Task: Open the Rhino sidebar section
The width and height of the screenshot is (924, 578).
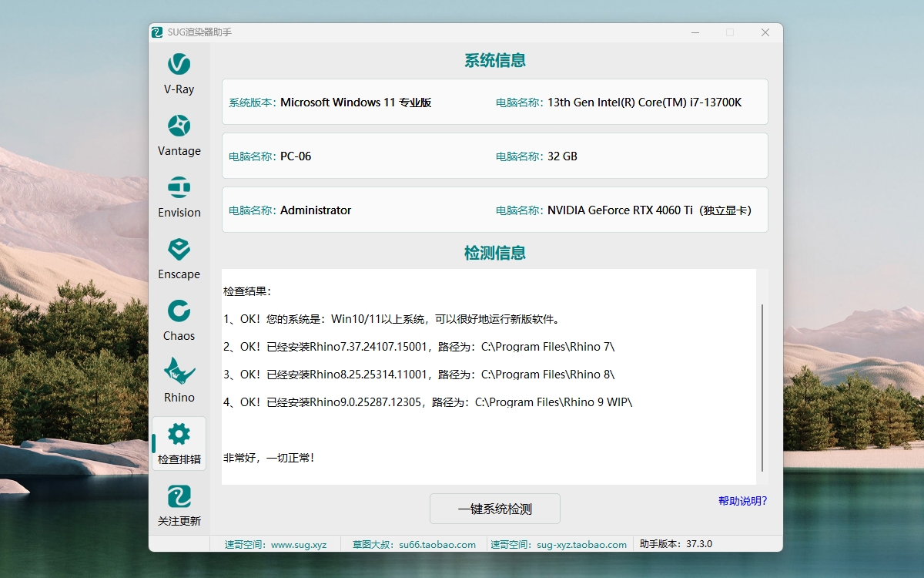Action: pyautogui.click(x=179, y=382)
